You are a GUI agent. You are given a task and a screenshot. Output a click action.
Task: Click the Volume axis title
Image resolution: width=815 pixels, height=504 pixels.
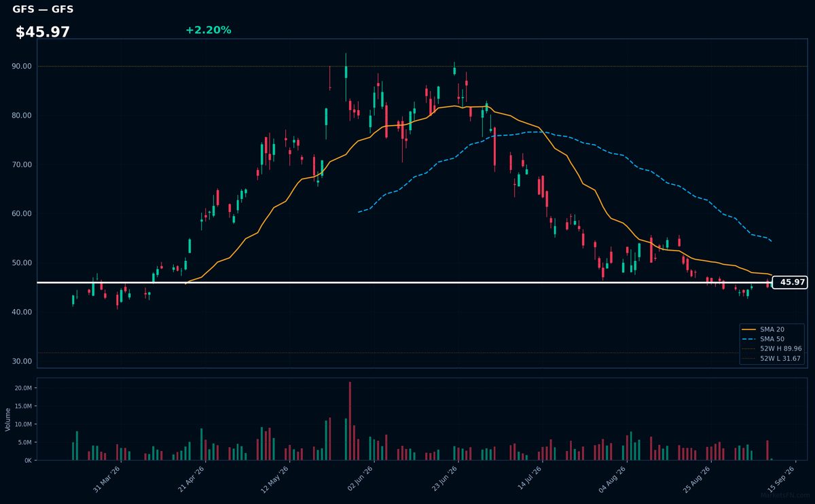(x=7, y=419)
